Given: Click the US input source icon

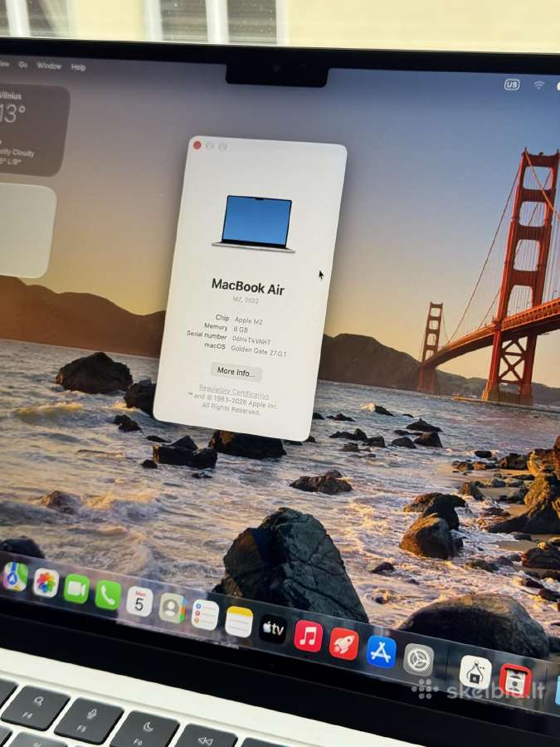Looking at the screenshot, I should pyautogui.click(x=512, y=85).
